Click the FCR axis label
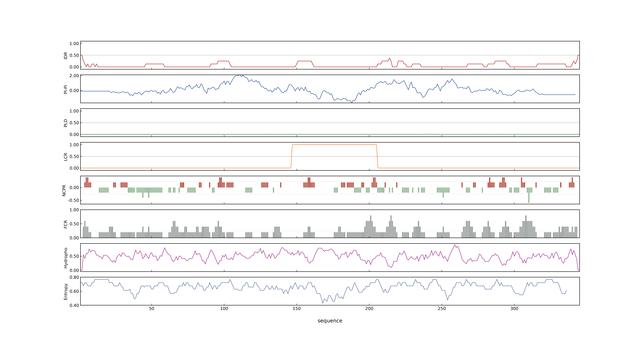 [66, 224]
